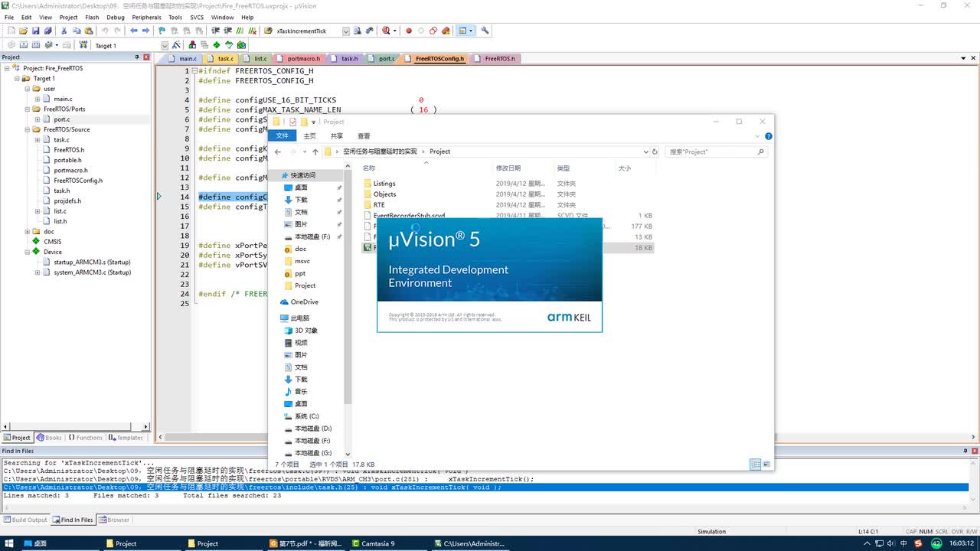The width and height of the screenshot is (980, 551).
Task: Click the search "Project" field in Explorer
Action: [x=716, y=152]
